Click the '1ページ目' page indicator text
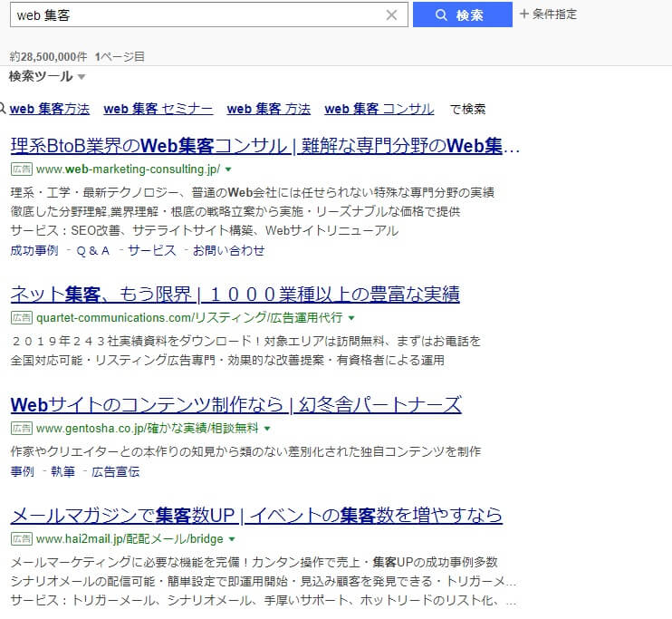The height and width of the screenshot is (619, 672). point(120,56)
